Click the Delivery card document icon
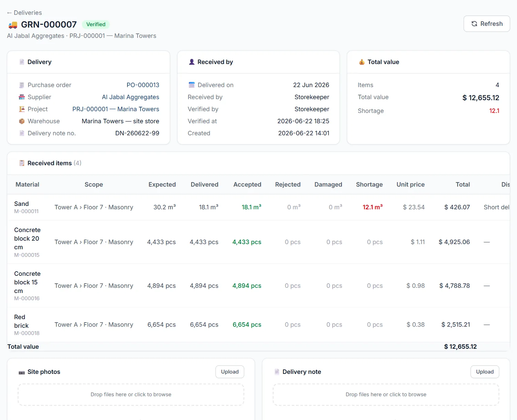The height and width of the screenshot is (420, 517). (x=22, y=62)
